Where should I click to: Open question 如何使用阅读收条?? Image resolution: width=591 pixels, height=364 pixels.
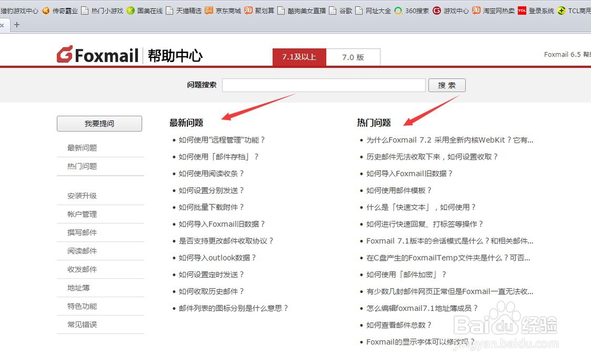point(211,174)
